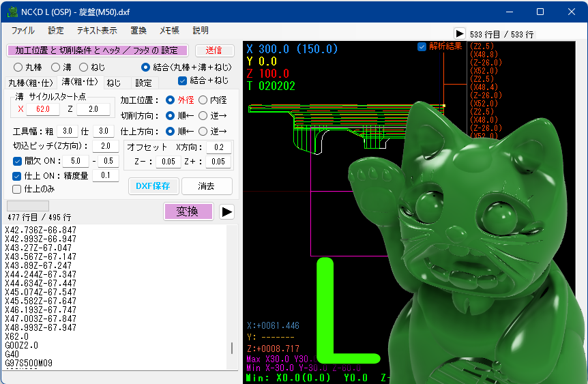Open the 設定 menu
Screen dimensions: 588x384
pyautogui.click(x=56, y=31)
